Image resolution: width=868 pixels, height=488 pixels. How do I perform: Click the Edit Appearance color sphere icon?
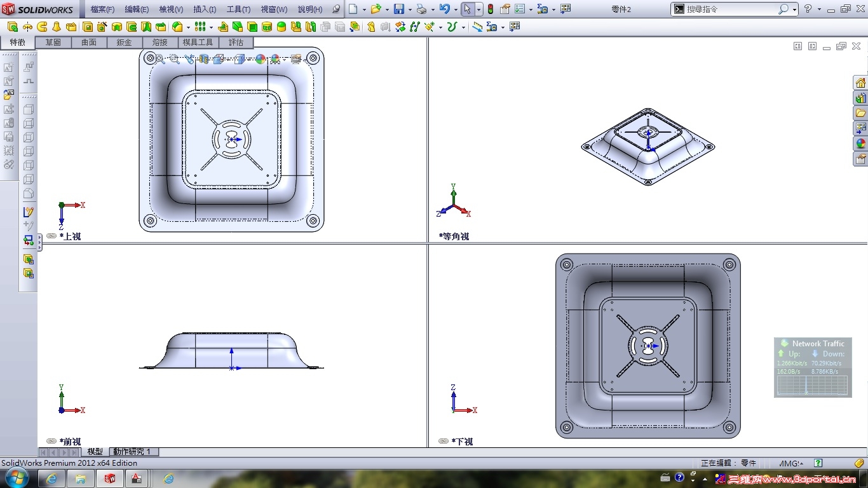coord(260,59)
